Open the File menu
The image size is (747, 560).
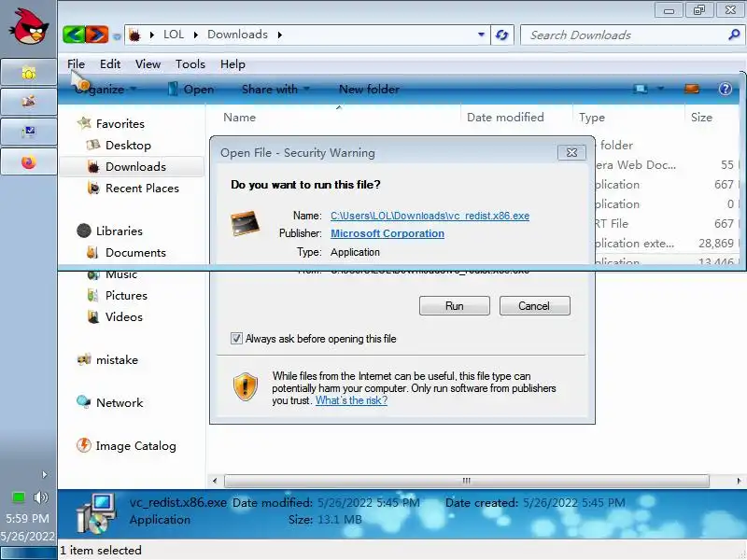(x=76, y=63)
